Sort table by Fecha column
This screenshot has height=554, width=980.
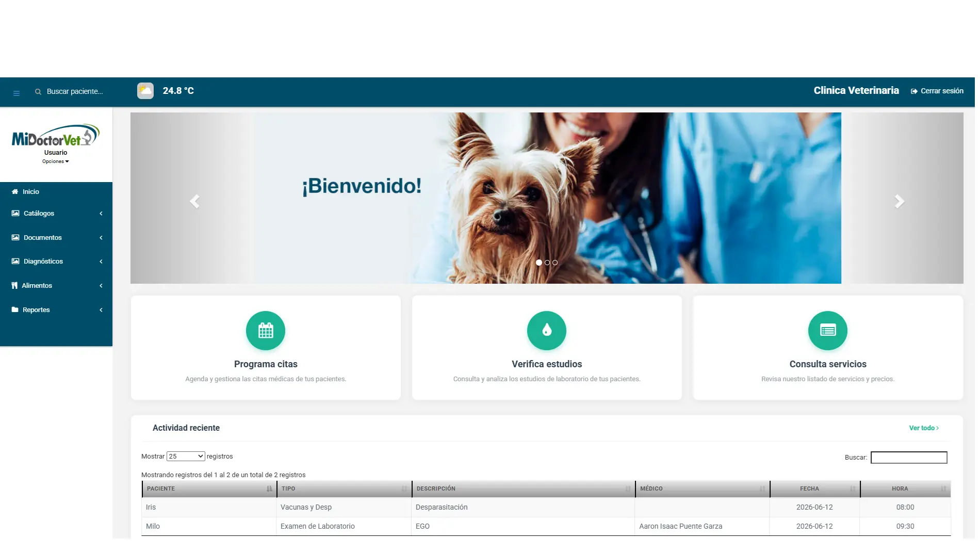815,488
